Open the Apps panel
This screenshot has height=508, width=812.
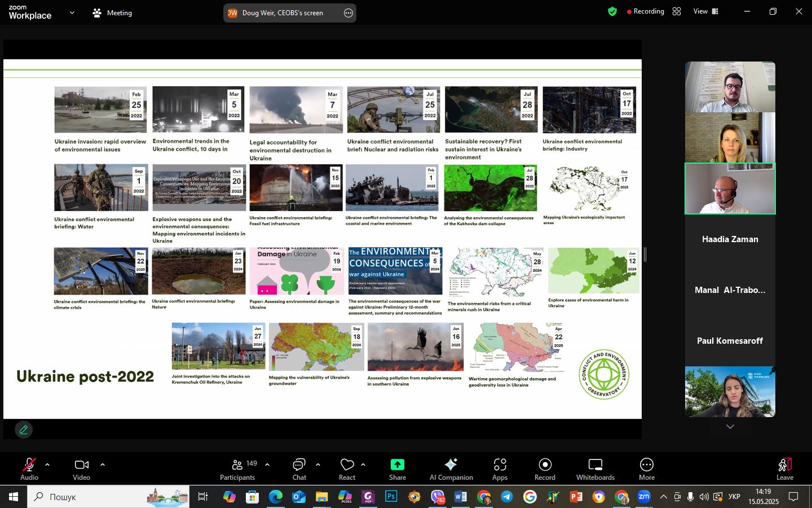[500, 468]
